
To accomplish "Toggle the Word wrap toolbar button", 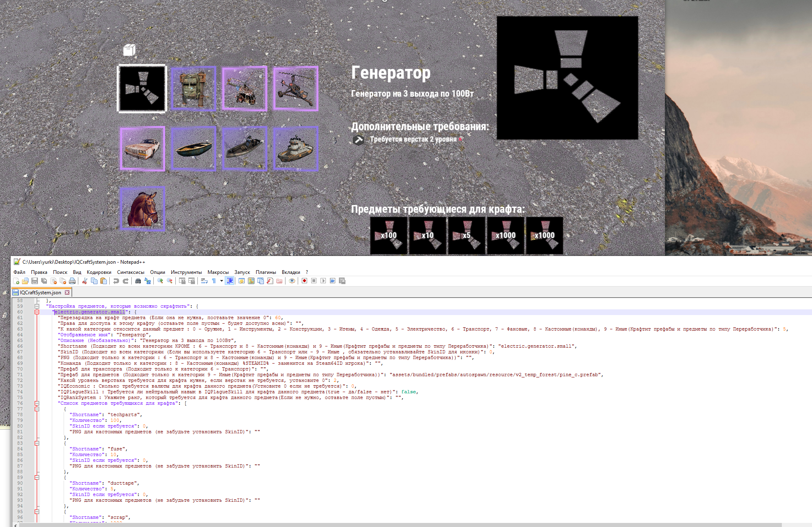I will [x=204, y=281].
